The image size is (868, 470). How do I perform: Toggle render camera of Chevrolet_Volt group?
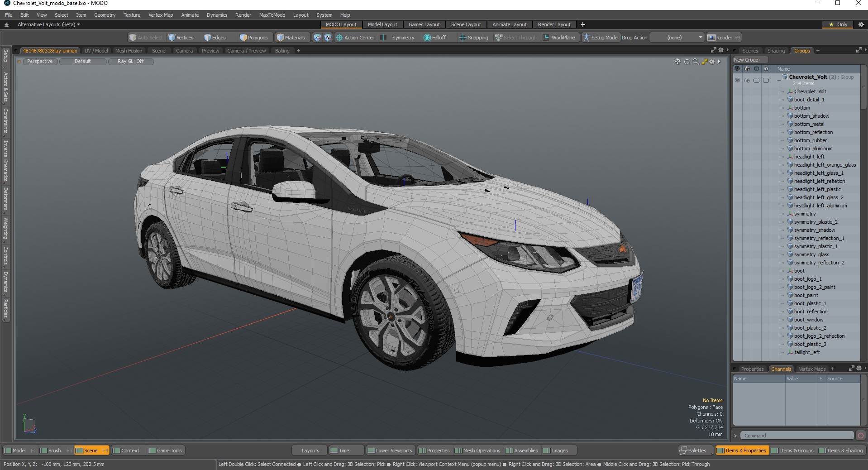(747, 80)
